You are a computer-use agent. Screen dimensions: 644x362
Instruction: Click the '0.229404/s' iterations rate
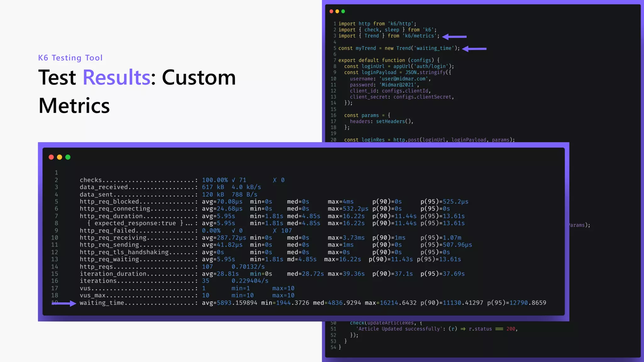tap(250, 281)
